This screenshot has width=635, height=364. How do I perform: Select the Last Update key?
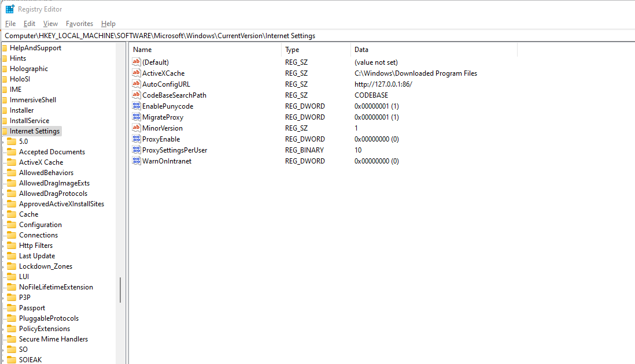(x=37, y=255)
